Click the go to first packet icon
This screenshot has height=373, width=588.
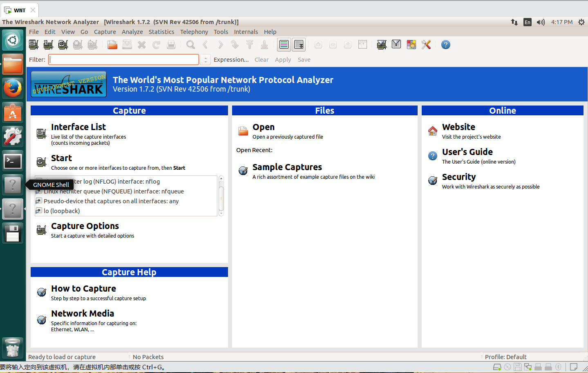click(x=250, y=45)
